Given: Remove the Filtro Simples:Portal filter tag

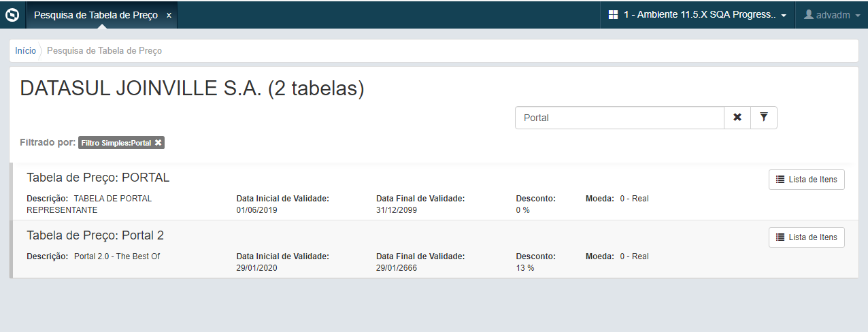Looking at the screenshot, I should (158, 143).
